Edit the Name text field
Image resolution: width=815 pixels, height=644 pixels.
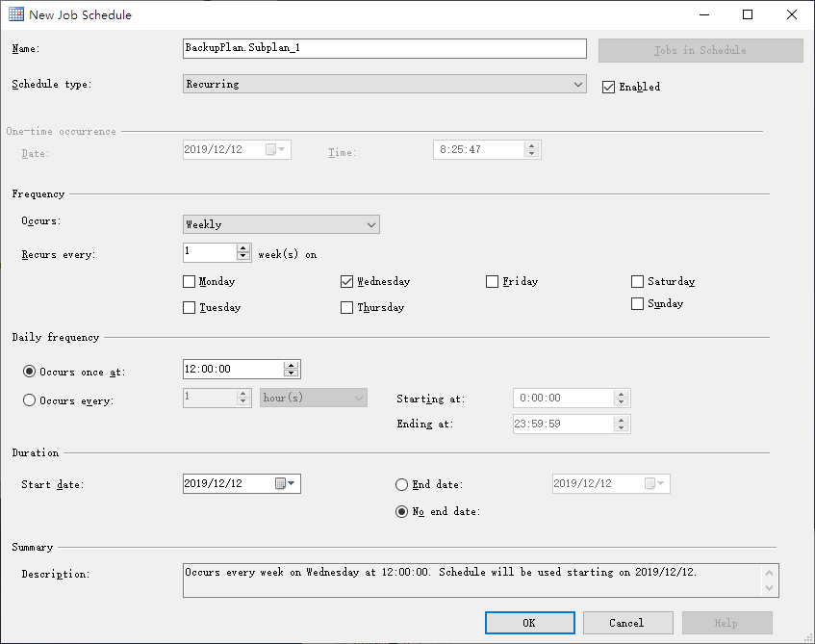click(x=385, y=48)
